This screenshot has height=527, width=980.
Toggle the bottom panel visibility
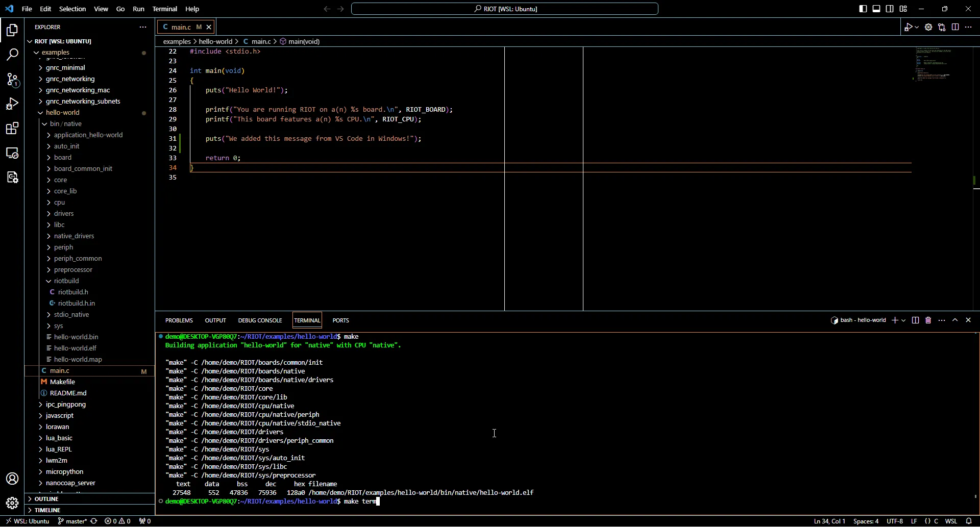876,9
